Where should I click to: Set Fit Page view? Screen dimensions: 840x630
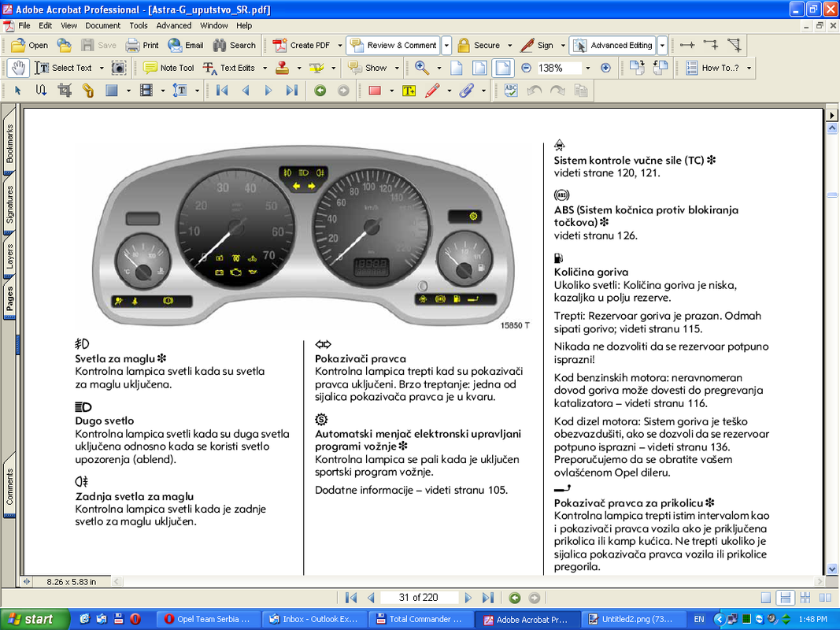pyautogui.click(x=479, y=68)
